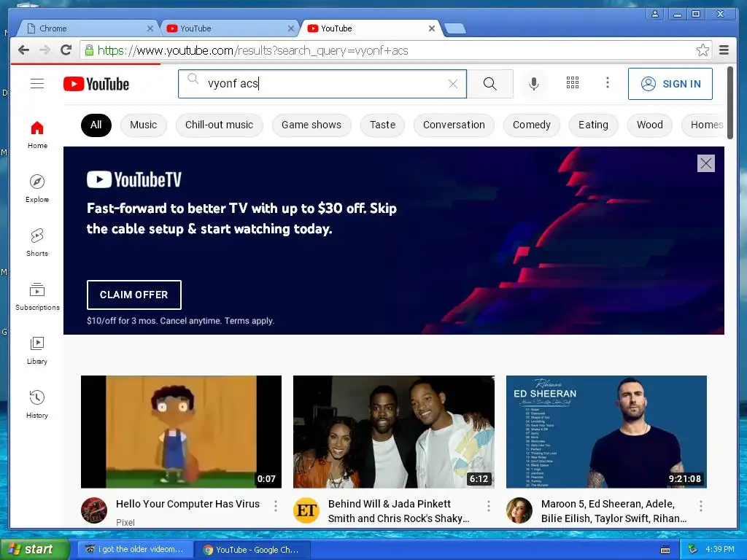
Task: Play the 0:07 cartoon video thumbnail
Action: click(181, 432)
